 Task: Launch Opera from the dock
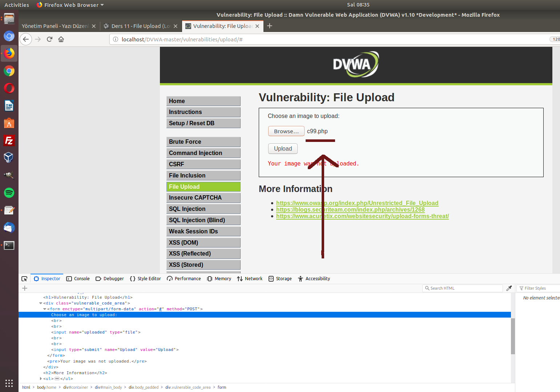pos(9,88)
